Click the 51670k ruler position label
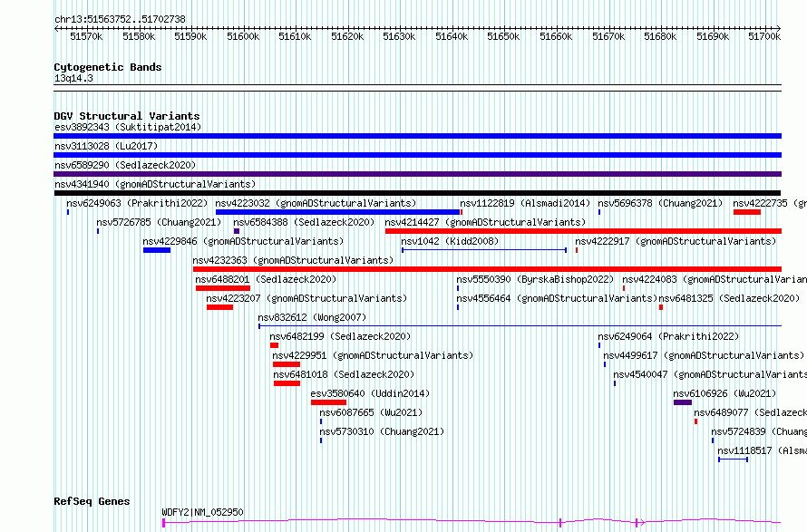 click(x=608, y=37)
